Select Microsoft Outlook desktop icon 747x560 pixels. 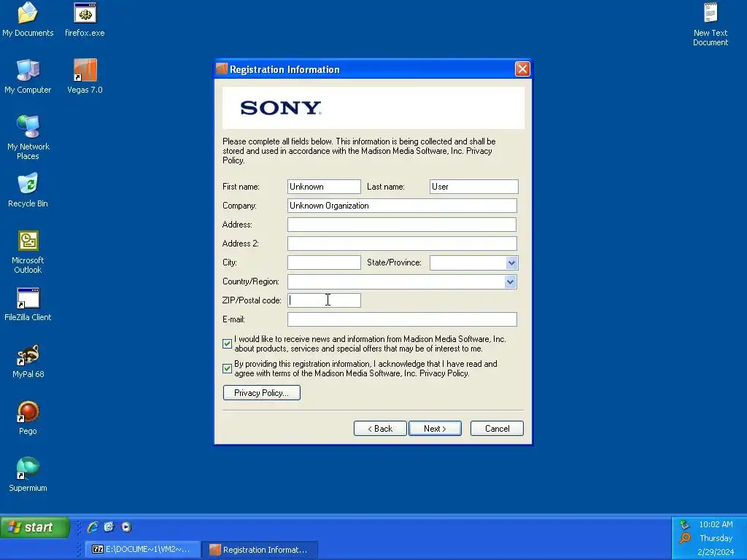click(x=28, y=252)
